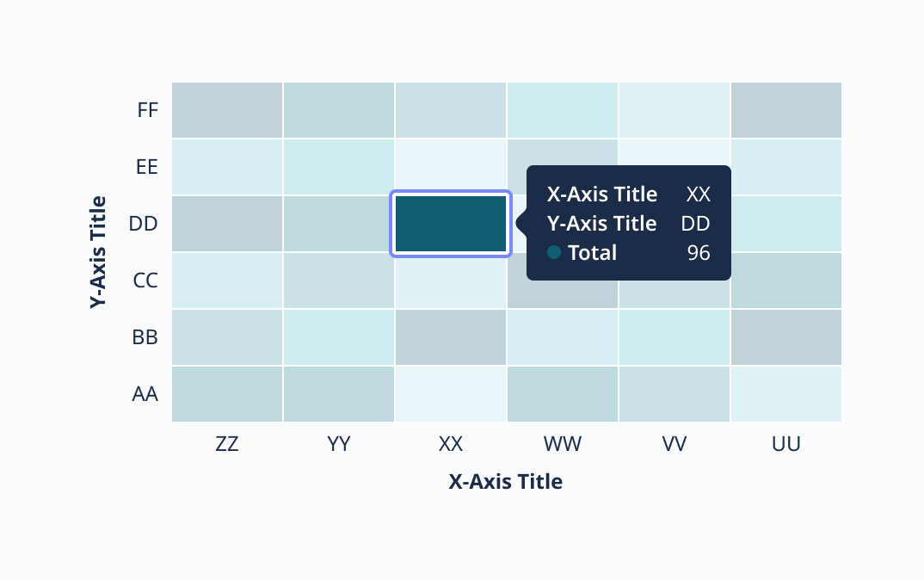The image size is (924, 580).
Task: Click the rotated Y-Axis Title text
Action: [98, 252]
